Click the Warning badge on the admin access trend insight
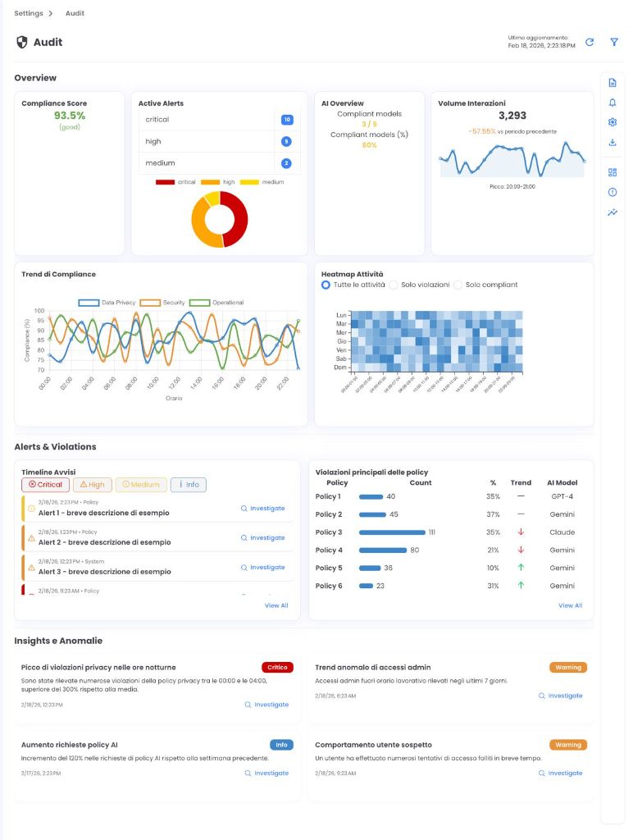Screen dimensions: 633x840 pos(568,668)
